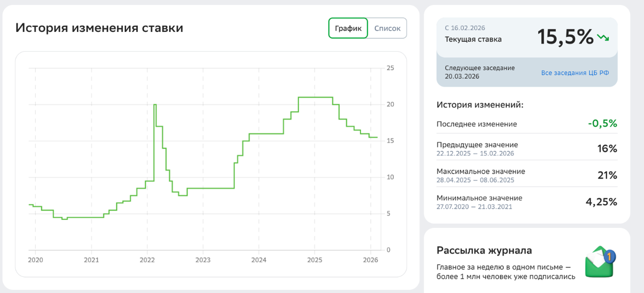Click the green newsletter envelope icon

tap(600, 261)
